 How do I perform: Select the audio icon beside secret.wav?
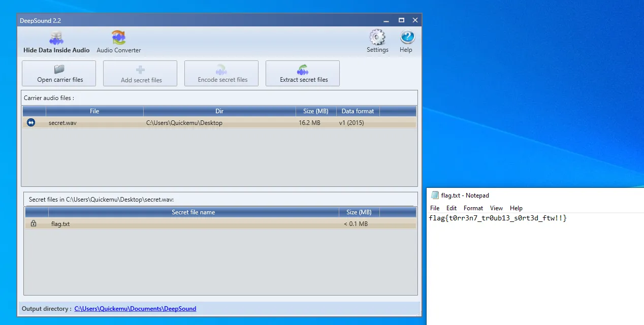click(x=31, y=123)
